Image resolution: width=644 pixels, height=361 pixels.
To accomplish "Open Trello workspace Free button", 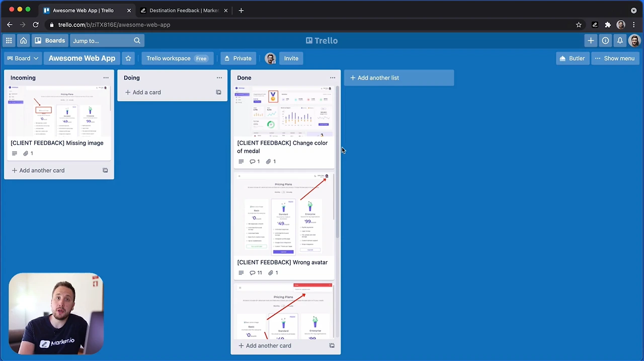I will coord(178,58).
